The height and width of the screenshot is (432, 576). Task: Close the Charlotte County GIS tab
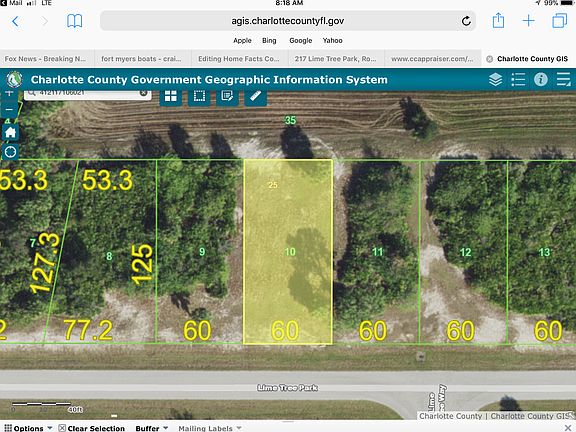click(x=489, y=59)
